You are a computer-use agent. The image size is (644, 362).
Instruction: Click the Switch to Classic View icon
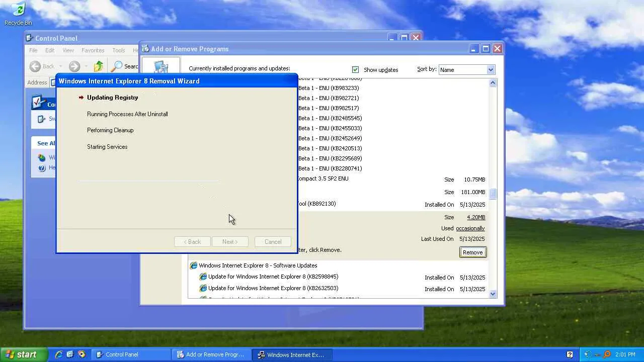point(42,119)
